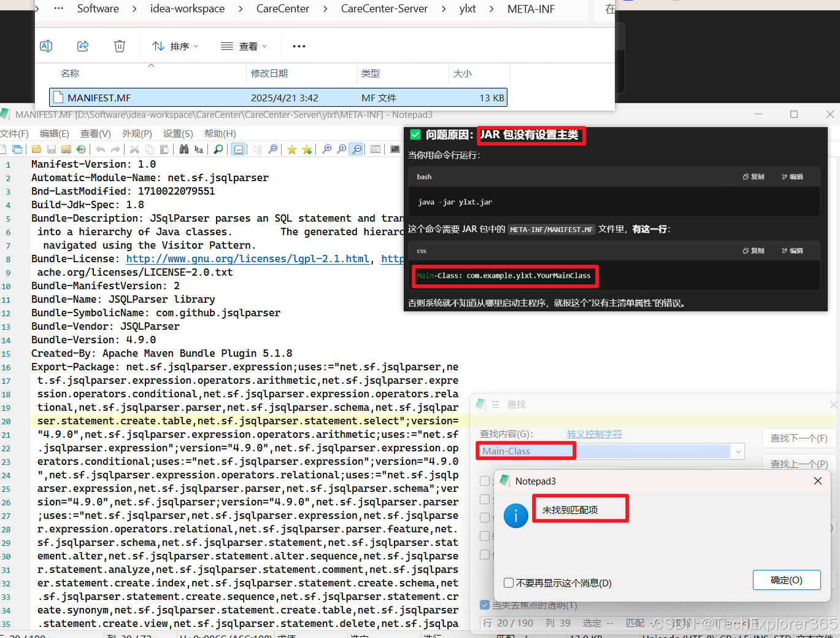Click the Save floppy disk icon in Notepad3 toolbar
The width and height of the screenshot is (840, 638).
[52, 149]
